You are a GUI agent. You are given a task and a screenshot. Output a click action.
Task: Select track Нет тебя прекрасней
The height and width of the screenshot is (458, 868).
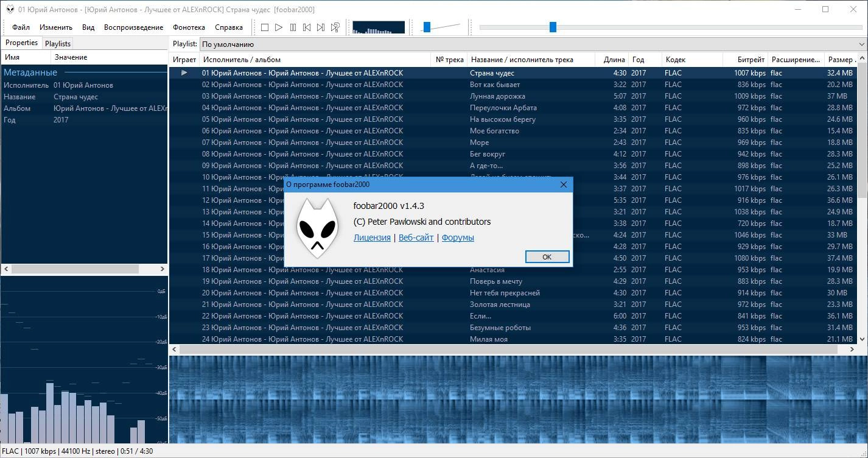513,292
